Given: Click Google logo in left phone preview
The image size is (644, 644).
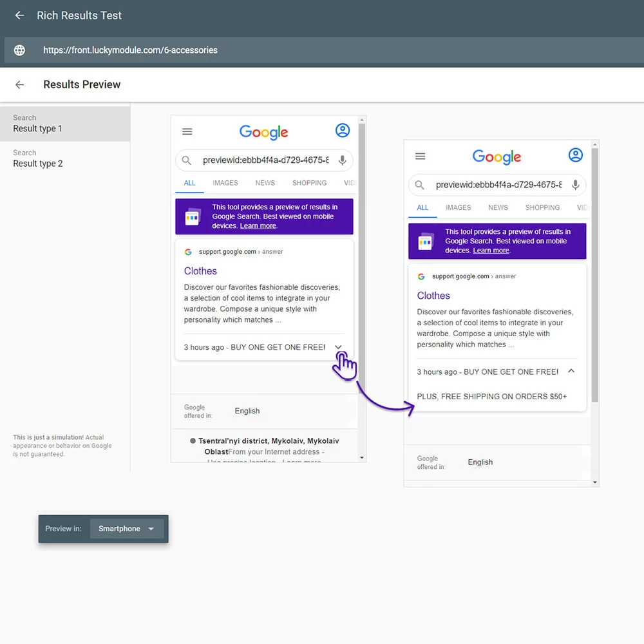Looking at the screenshot, I should [x=263, y=132].
